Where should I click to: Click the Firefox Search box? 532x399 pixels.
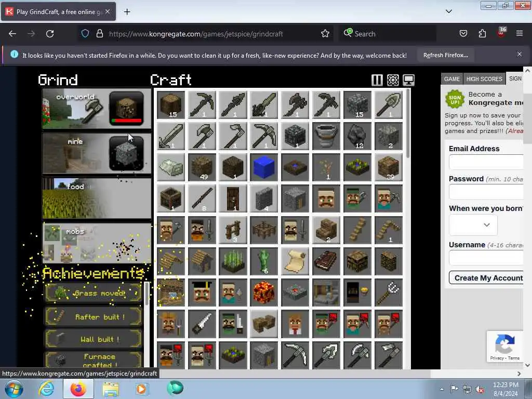(388, 34)
